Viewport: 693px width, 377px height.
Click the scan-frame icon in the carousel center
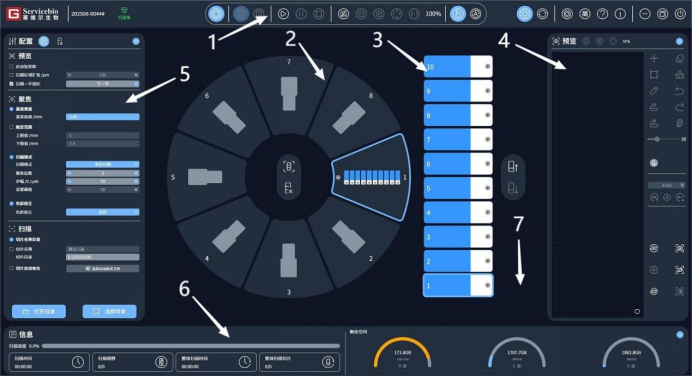[289, 167]
